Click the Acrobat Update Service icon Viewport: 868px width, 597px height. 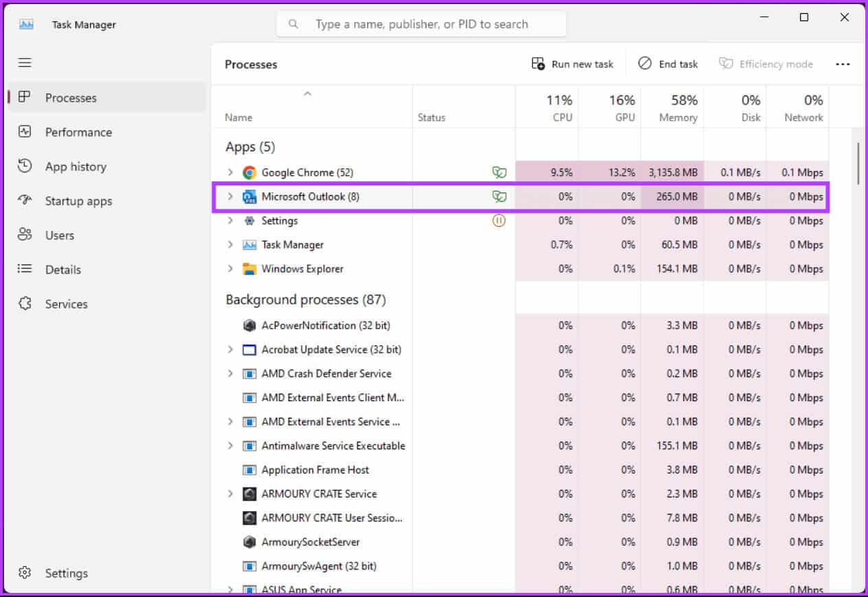(249, 350)
